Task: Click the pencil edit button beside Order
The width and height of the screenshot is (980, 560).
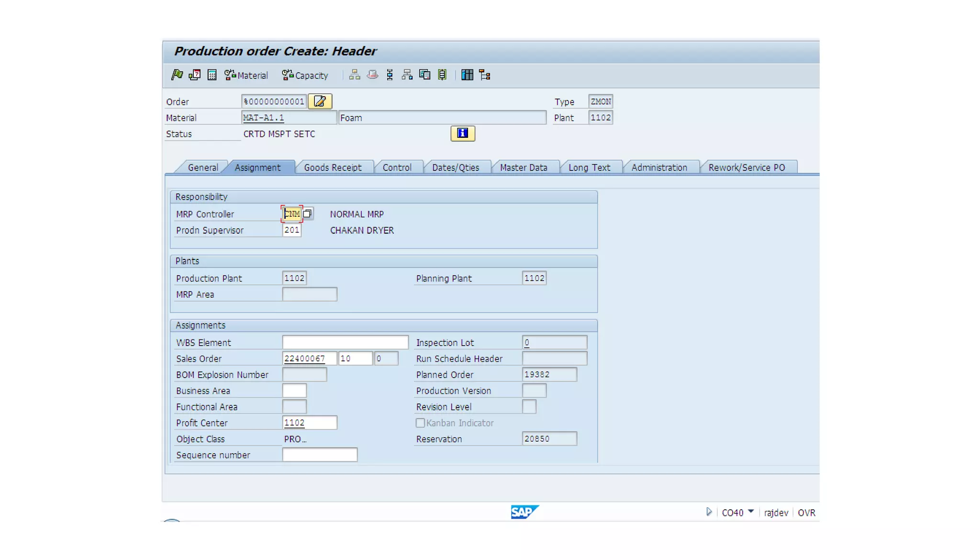Action: (x=320, y=101)
